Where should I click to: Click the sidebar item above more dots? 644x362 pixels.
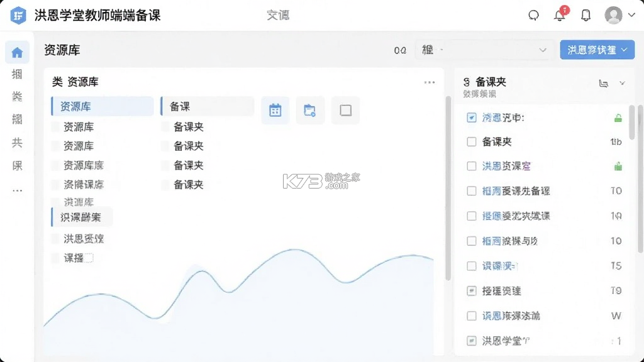click(x=17, y=166)
